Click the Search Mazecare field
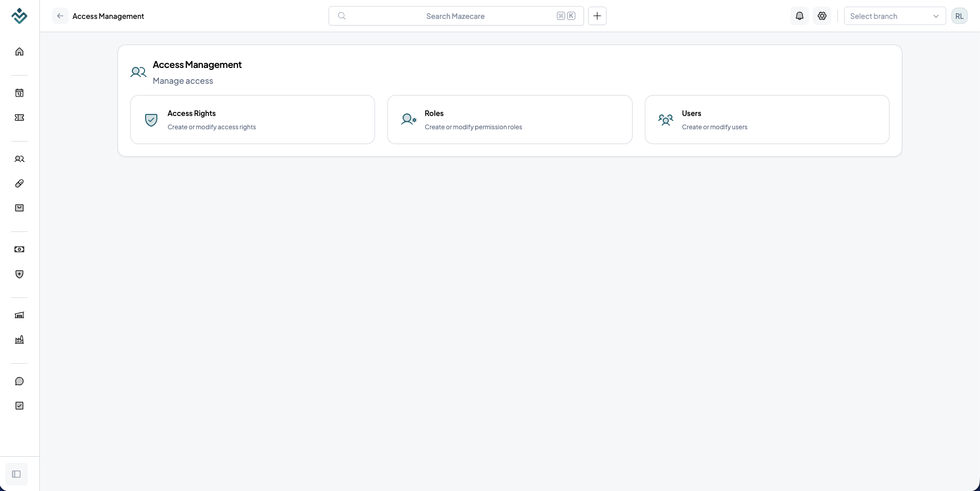980x491 pixels. tap(456, 16)
